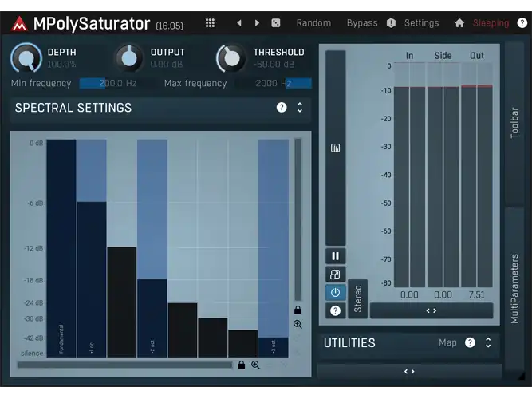Open the Settings menu
The width and height of the screenshot is (532, 399).
[421, 23]
